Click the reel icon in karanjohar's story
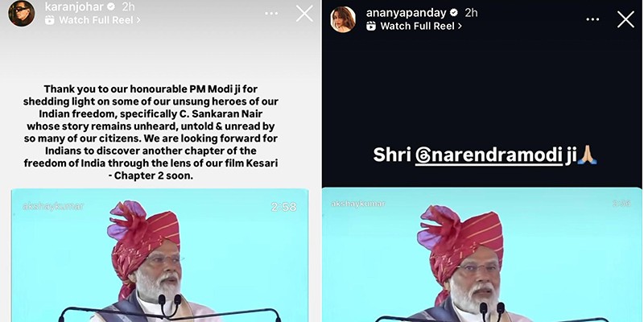The image size is (644, 322). pos(50,19)
